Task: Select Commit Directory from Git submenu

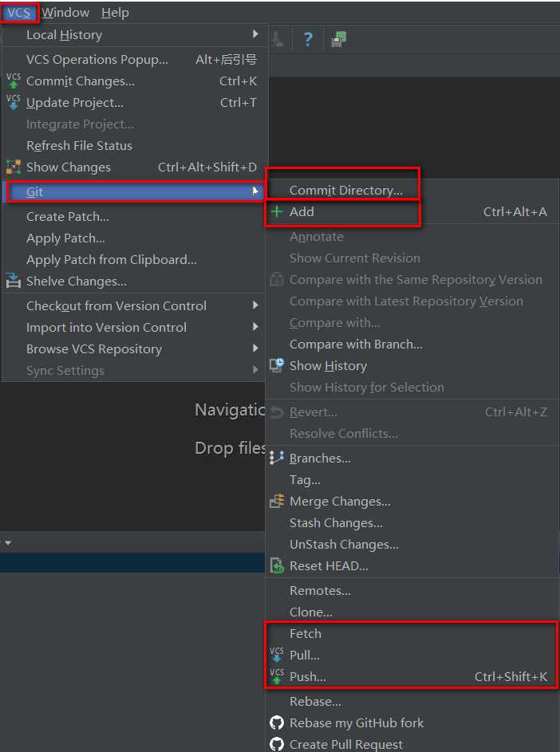Action: [345, 190]
